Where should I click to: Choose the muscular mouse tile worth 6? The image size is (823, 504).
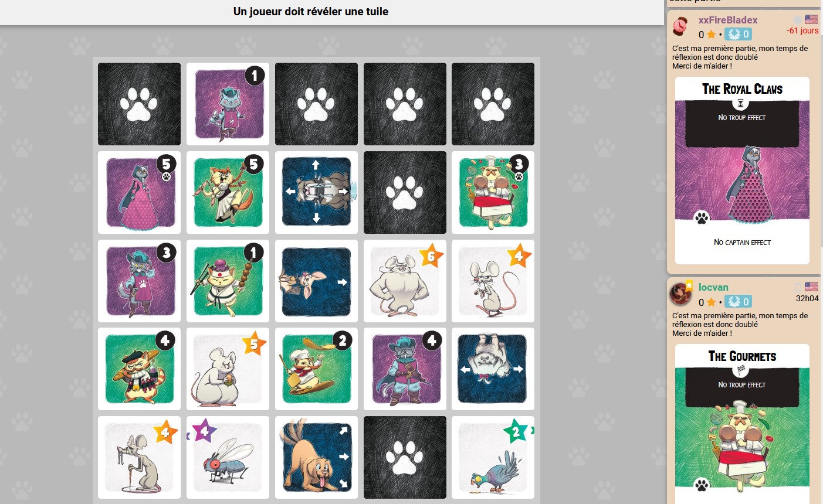405,281
